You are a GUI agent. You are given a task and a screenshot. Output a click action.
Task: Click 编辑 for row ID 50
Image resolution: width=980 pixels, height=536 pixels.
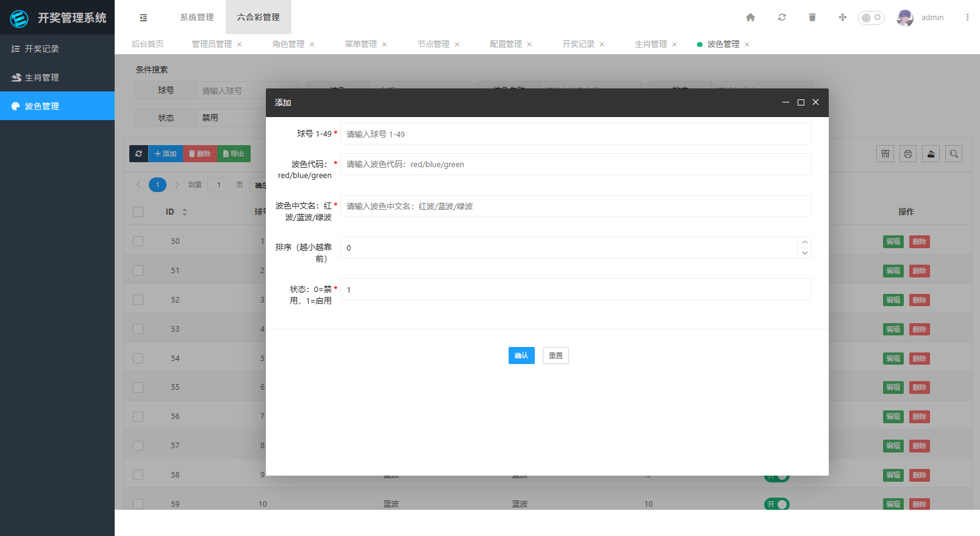pos(893,241)
